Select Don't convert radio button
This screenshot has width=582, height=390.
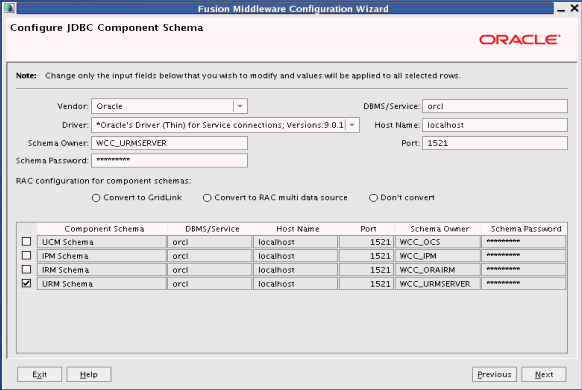pyautogui.click(x=373, y=198)
